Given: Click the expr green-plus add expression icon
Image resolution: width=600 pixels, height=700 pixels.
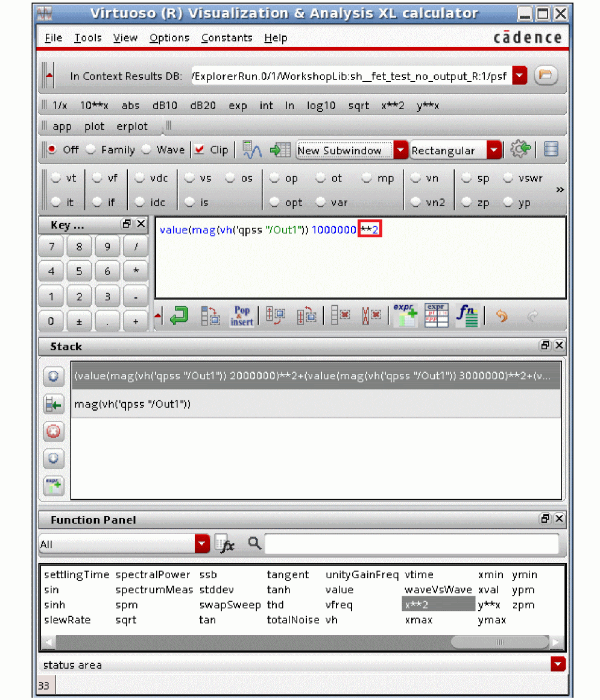Looking at the screenshot, I should click(405, 315).
